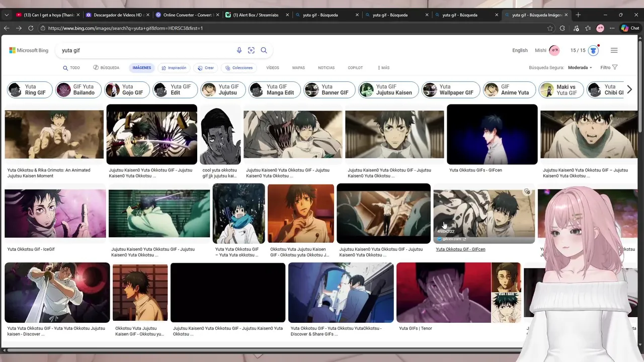This screenshot has height=362, width=644.
Task: Open the Yuta Okkotsu Gif - IceGif thumbnail
Action: (x=55, y=214)
